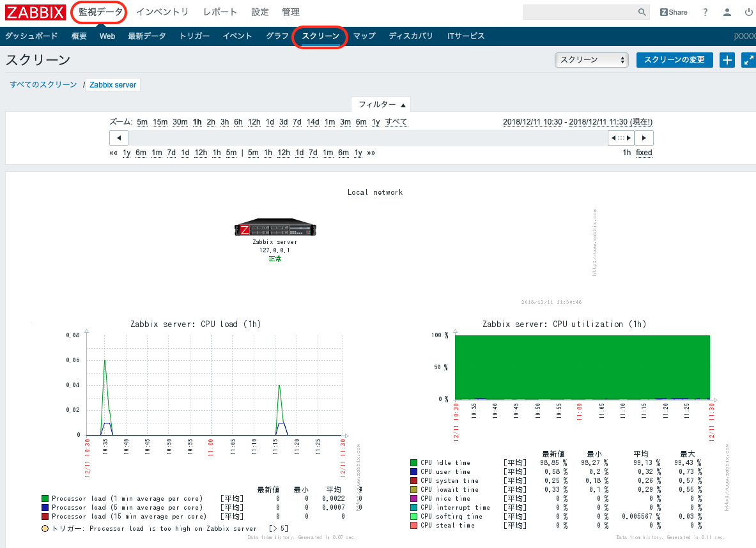The image size is (756, 548).
Task: Open the 設定 top menu
Action: pos(260,12)
